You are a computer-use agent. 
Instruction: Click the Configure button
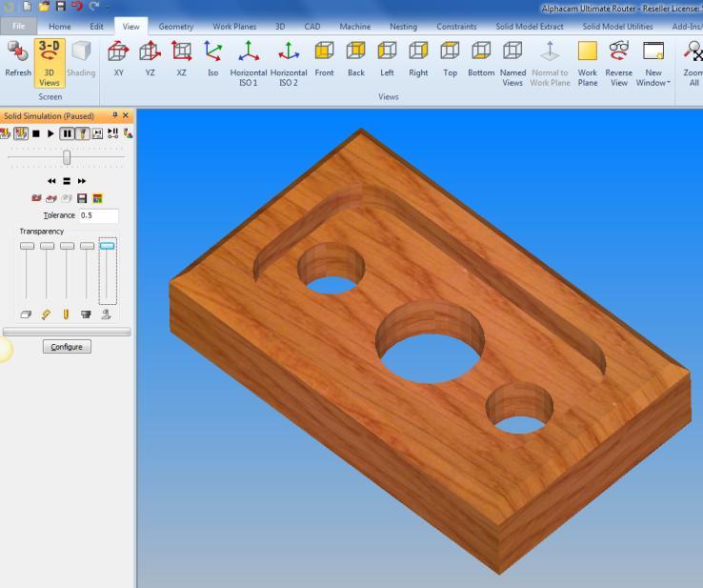(x=67, y=347)
